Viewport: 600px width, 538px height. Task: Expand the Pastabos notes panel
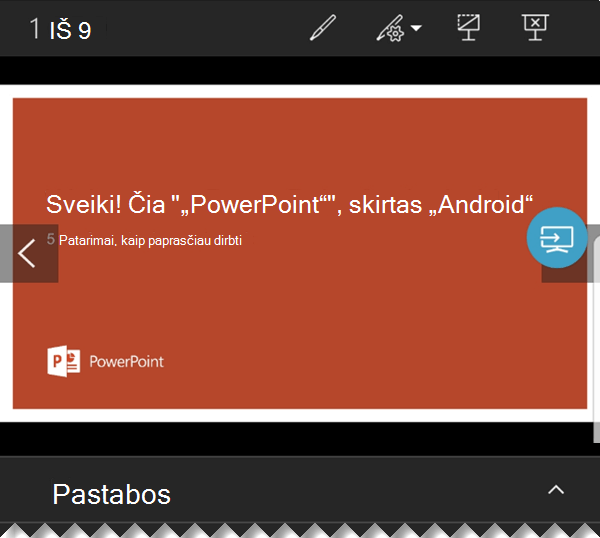[x=556, y=489]
